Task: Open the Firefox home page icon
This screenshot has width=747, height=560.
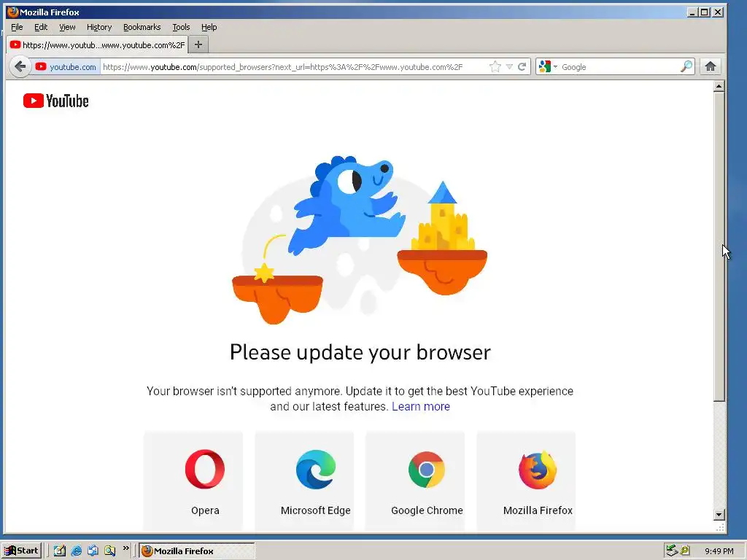Action: click(x=711, y=66)
